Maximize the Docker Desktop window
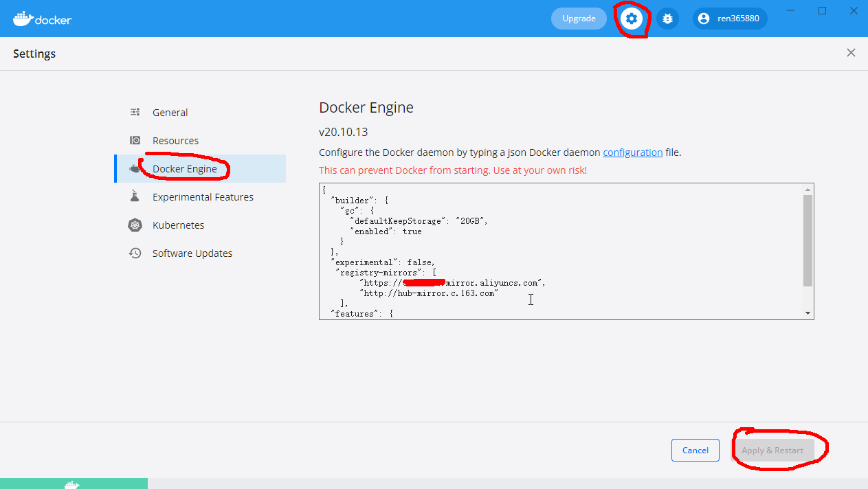Image resolution: width=868 pixels, height=489 pixels. [822, 11]
